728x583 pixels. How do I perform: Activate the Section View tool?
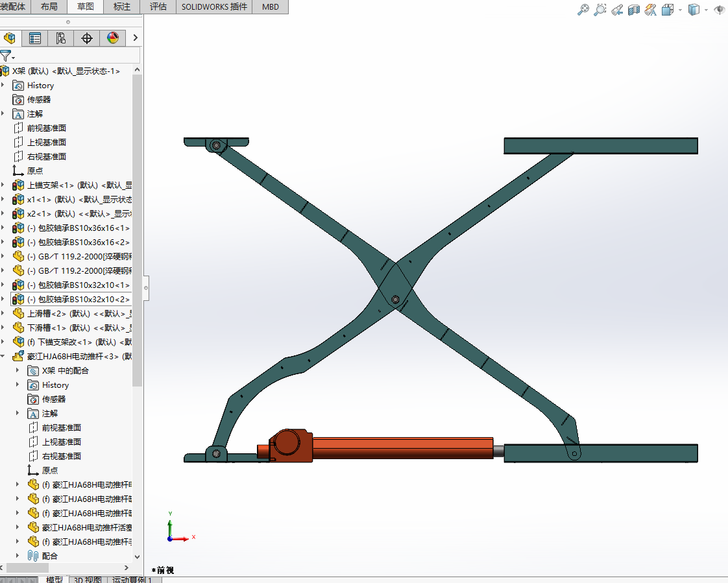[x=634, y=10]
